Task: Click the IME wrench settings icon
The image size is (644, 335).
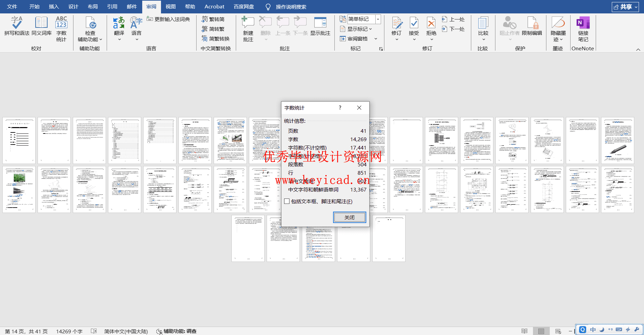Action: tap(637, 330)
